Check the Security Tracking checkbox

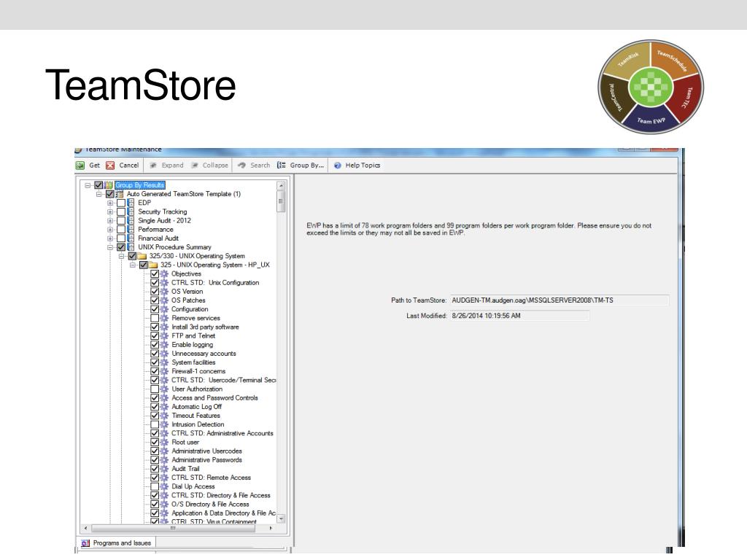click(x=121, y=211)
